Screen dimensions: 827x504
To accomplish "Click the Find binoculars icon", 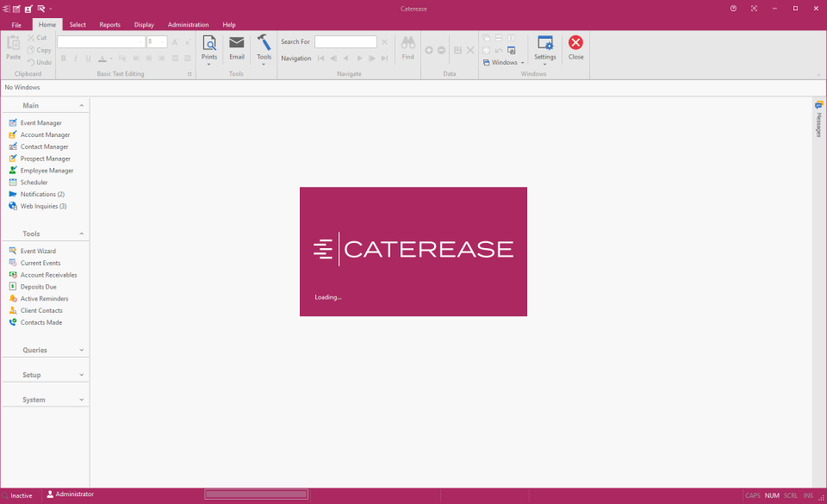I will pos(407,43).
